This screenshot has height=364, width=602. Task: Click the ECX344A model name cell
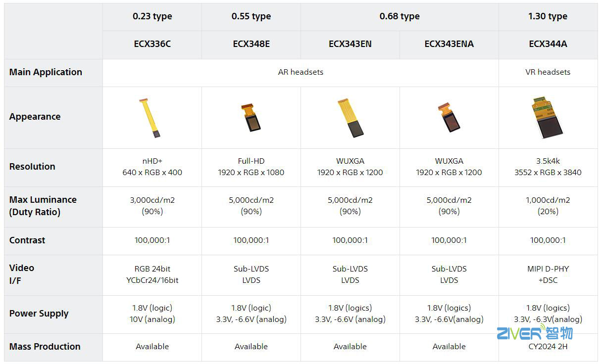(548, 44)
